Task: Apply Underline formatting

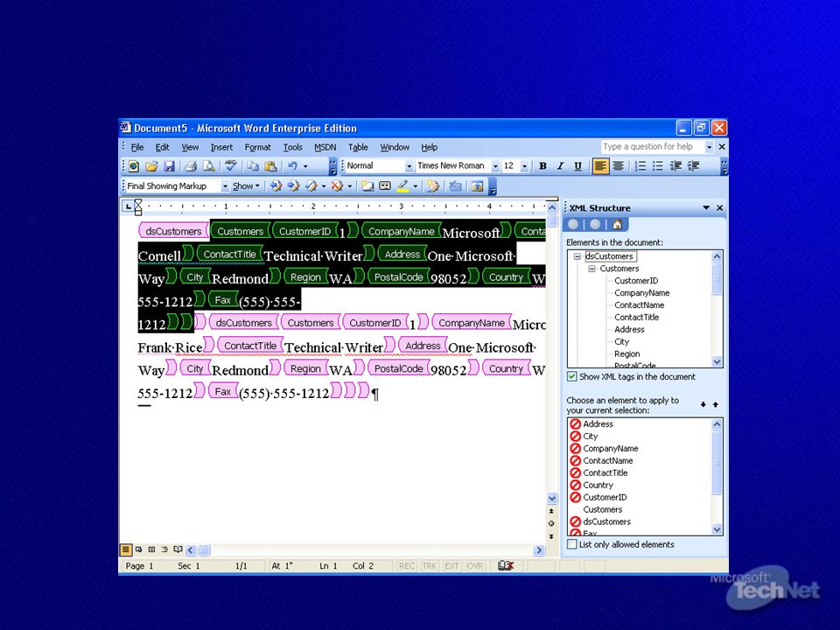Action: pos(578,166)
